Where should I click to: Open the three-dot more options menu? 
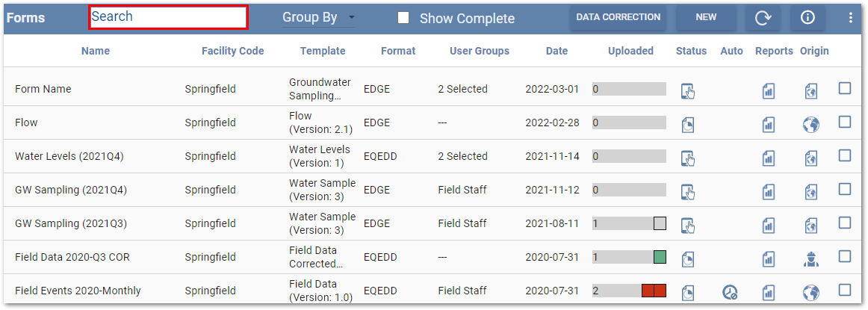(851, 18)
